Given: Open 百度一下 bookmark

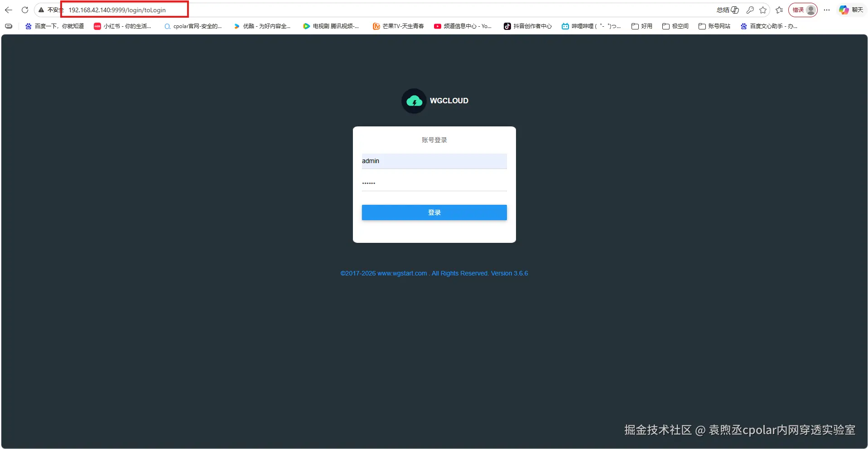Looking at the screenshot, I should click(x=55, y=26).
